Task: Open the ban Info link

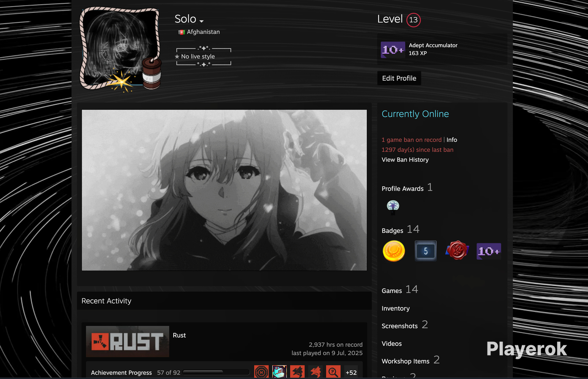Action: 452,140
